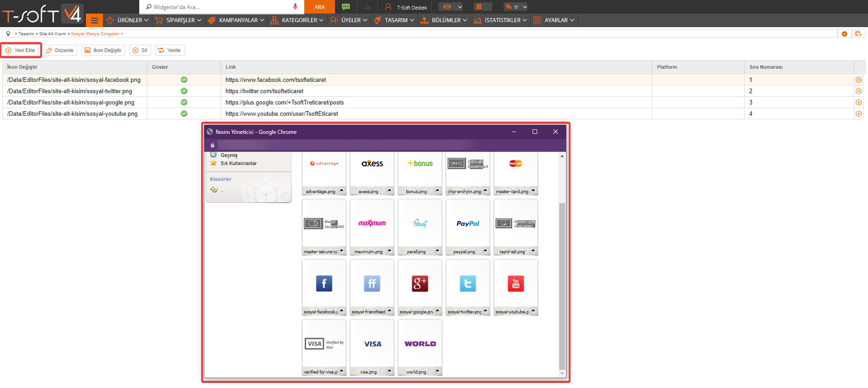This screenshot has width=868, height=388.
Task: Click the warning triangle notification icon
Action: (x=367, y=7)
